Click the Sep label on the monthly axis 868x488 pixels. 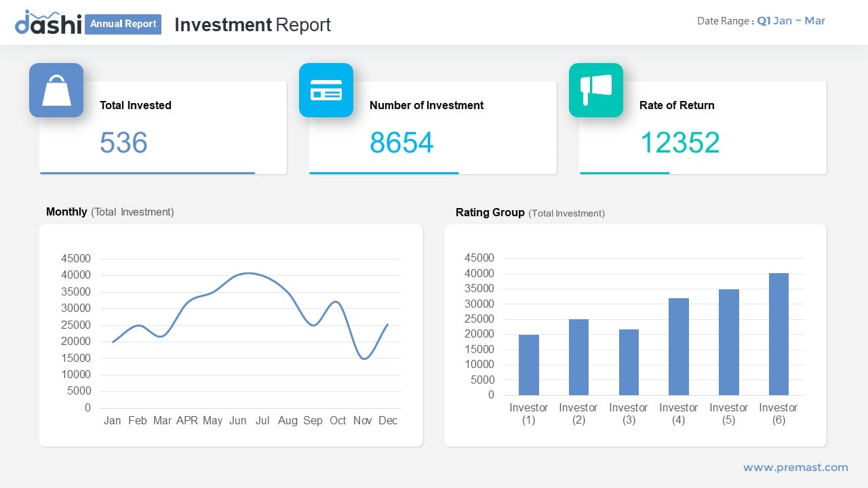(x=313, y=420)
